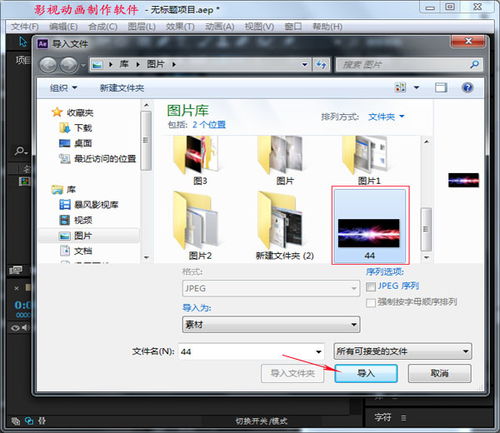
Task: Open the 窗口 menu
Action: pos(293,27)
